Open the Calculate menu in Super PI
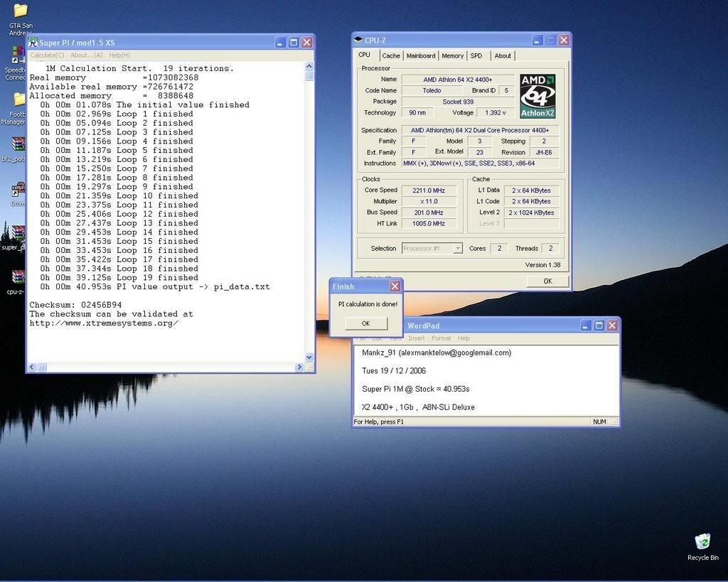 47,55
